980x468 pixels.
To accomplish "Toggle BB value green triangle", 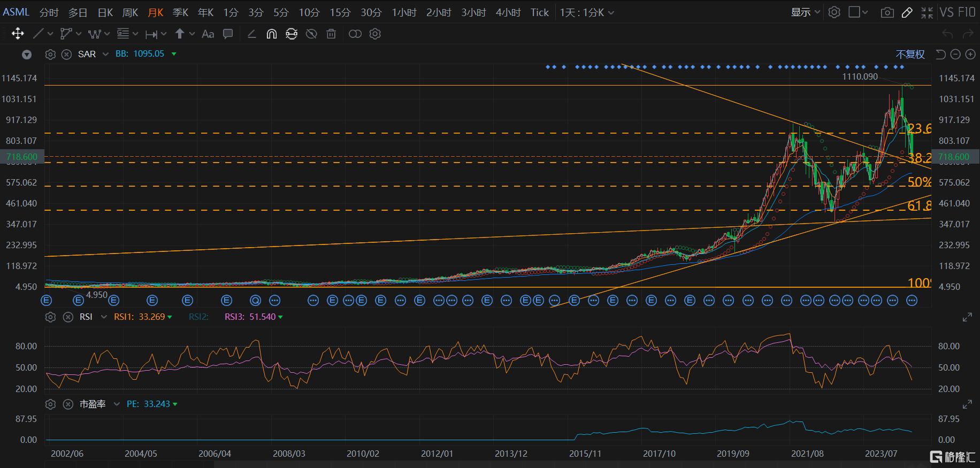I will coord(174,54).
